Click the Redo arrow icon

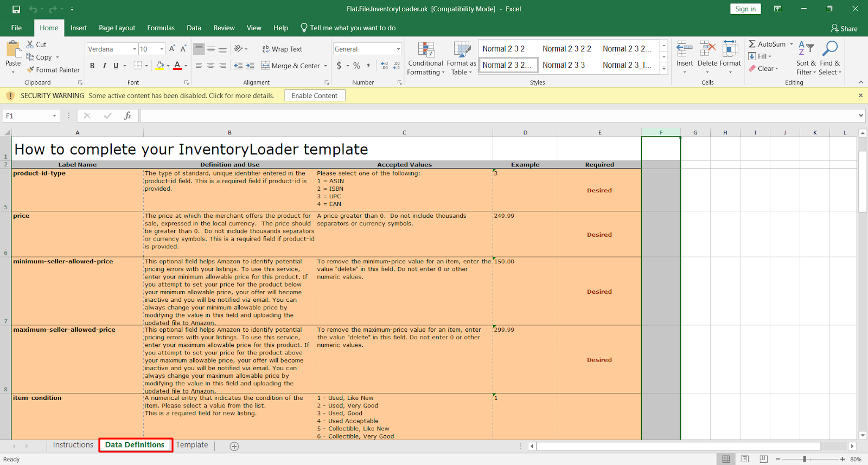point(53,9)
